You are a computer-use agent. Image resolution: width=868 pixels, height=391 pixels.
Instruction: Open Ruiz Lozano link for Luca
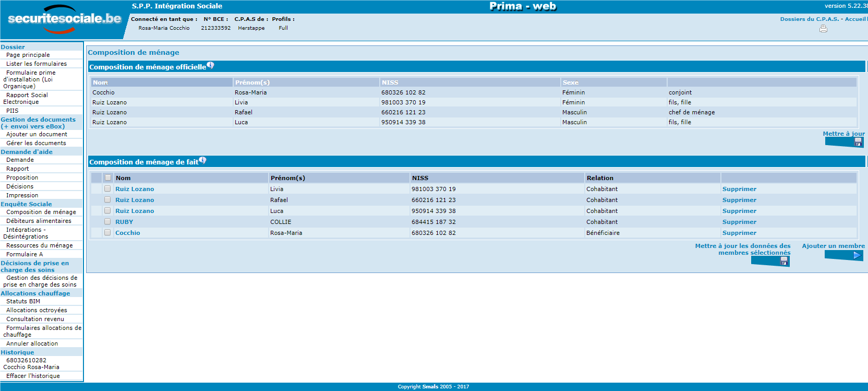point(135,211)
